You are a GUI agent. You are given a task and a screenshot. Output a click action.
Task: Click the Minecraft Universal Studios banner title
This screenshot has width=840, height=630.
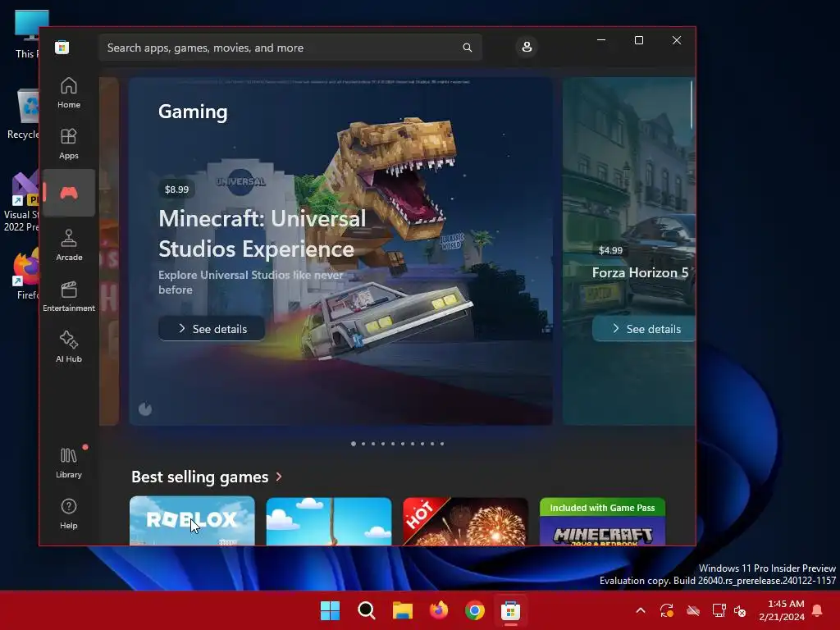click(x=262, y=234)
